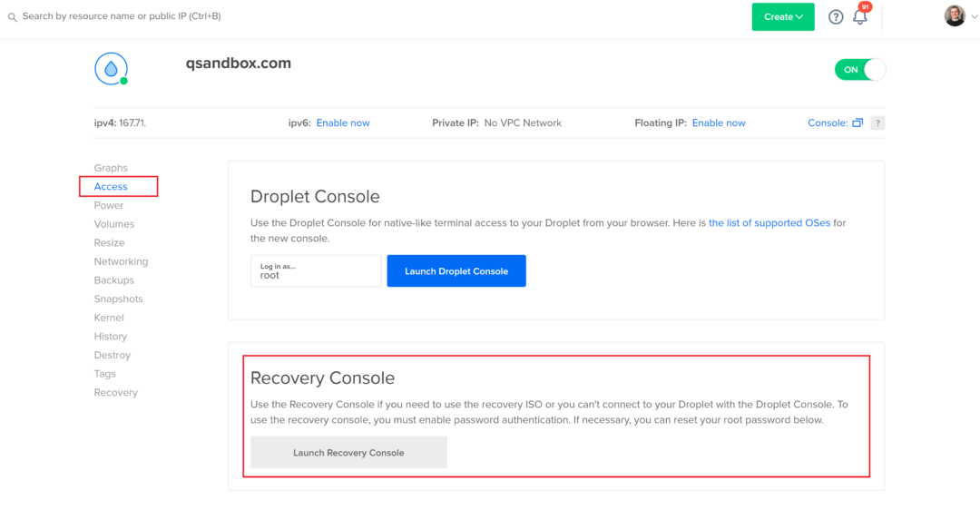The image size is (980, 510).
Task: Open the notifications bell icon
Action: pyautogui.click(x=859, y=17)
